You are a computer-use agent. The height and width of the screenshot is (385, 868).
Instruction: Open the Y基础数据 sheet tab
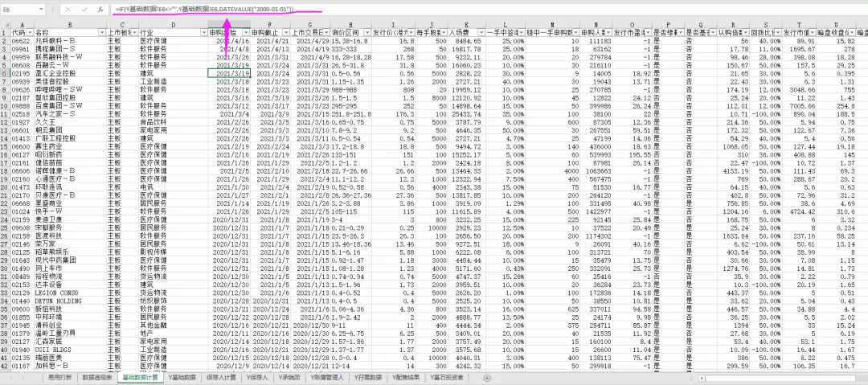182,378
